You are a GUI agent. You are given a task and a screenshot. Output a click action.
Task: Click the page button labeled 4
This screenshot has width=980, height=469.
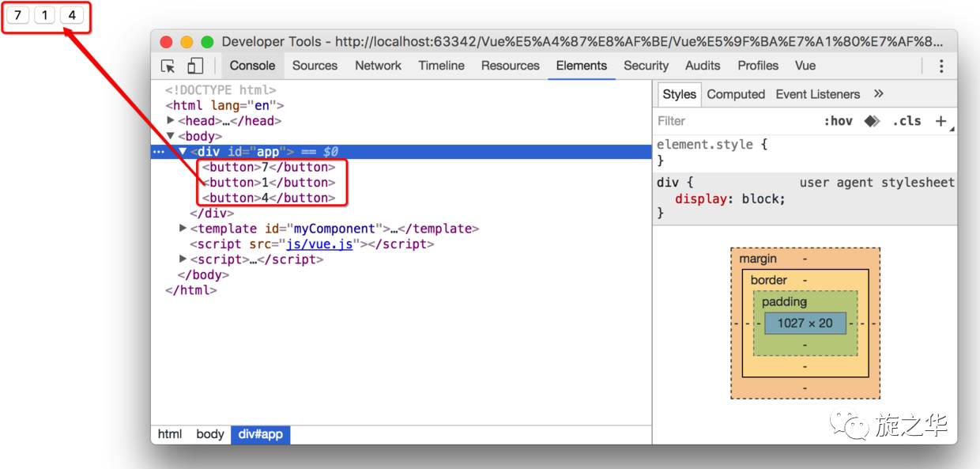click(x=71, y=16)
